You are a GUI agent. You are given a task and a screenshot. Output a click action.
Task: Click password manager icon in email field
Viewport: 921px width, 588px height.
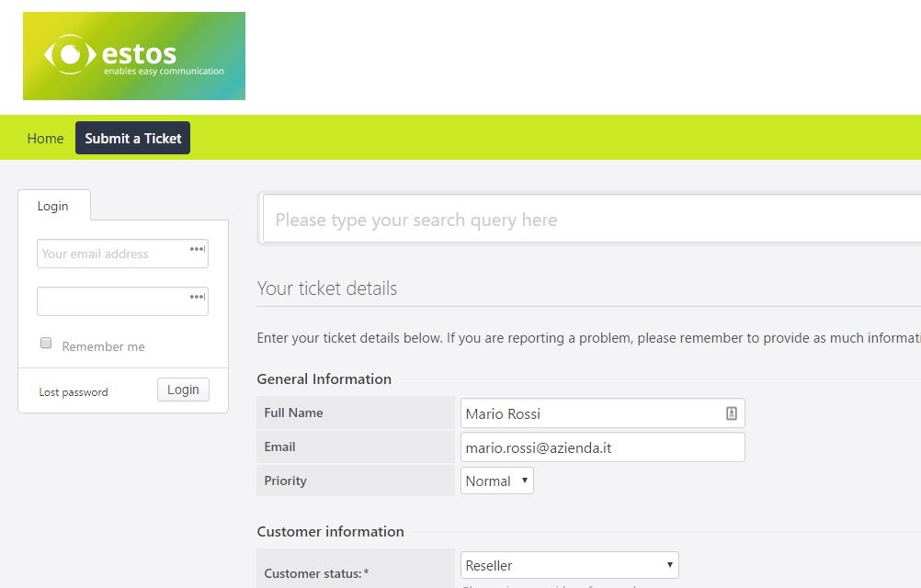click(x=198, y=249)
